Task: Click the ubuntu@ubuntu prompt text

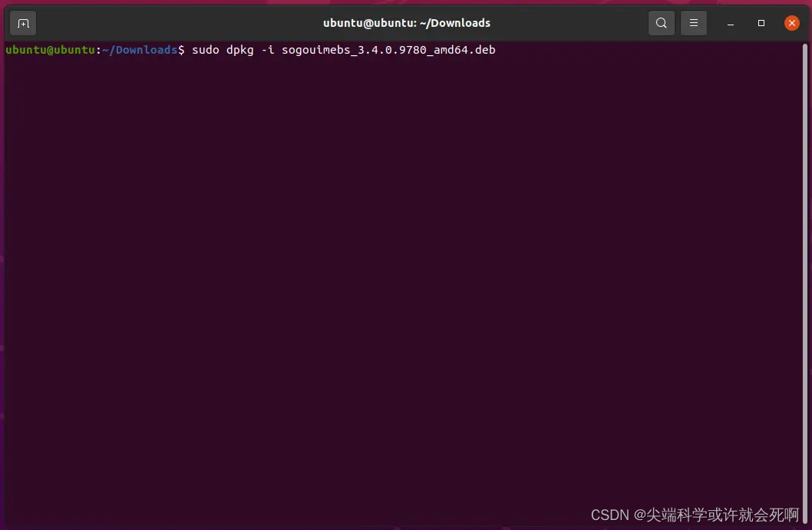Action: click(50, 50)
